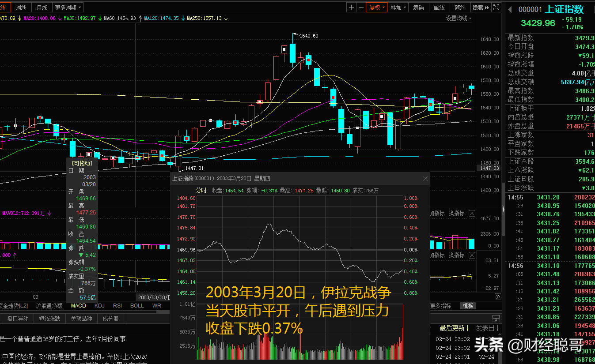Open the 短线涨跌 tab

49,319
